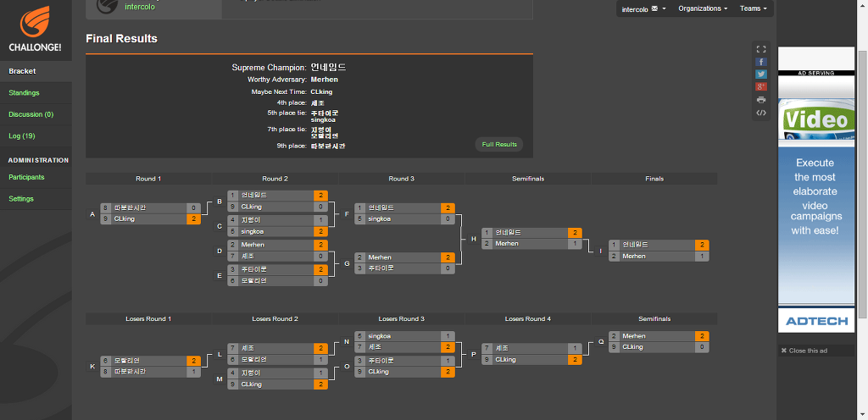This screenshot has width=868, height=420.
Task: Click the page vertical scrollbar
Action: (862, 169)
